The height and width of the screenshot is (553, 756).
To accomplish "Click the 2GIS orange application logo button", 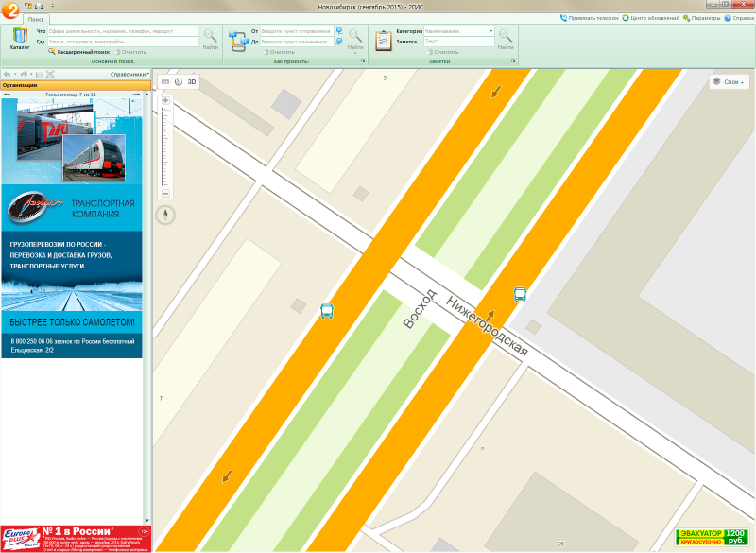I will tap(11, 10).
